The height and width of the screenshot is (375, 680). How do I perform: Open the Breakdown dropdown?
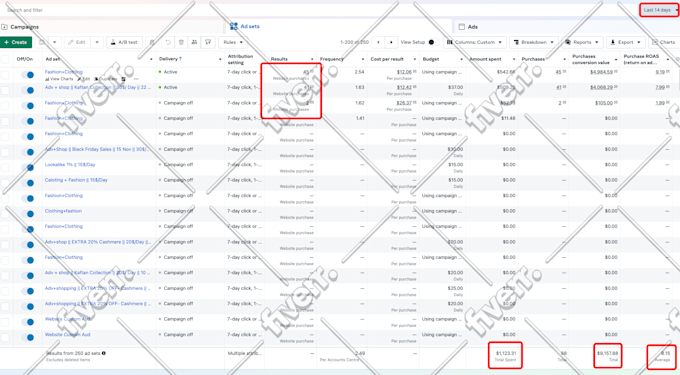[534, 42]
